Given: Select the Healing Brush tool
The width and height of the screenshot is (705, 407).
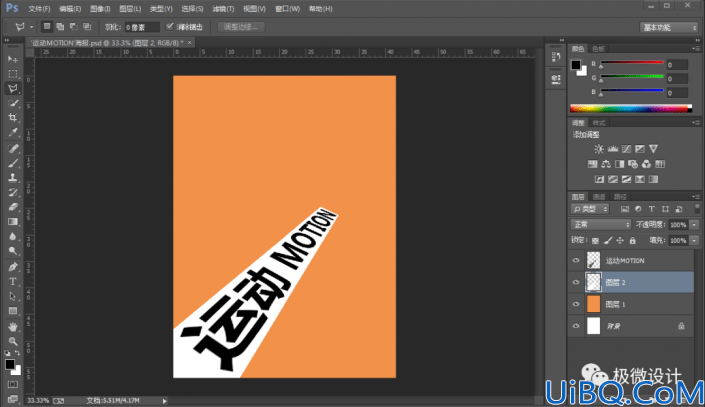Looking at the screenshot, I should 13,148.
